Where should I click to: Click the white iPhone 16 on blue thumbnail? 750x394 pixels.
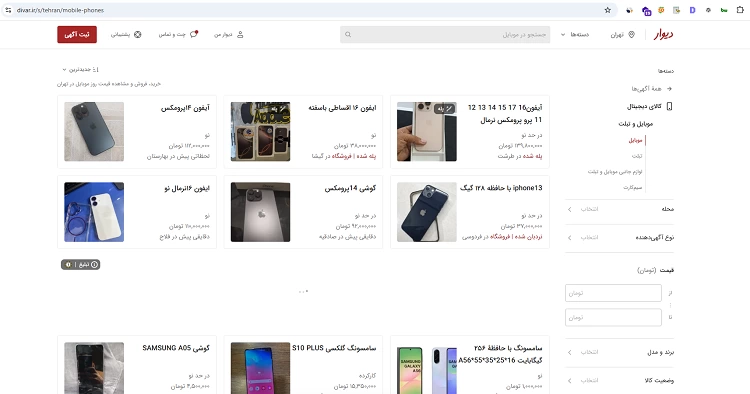(94, 212)
